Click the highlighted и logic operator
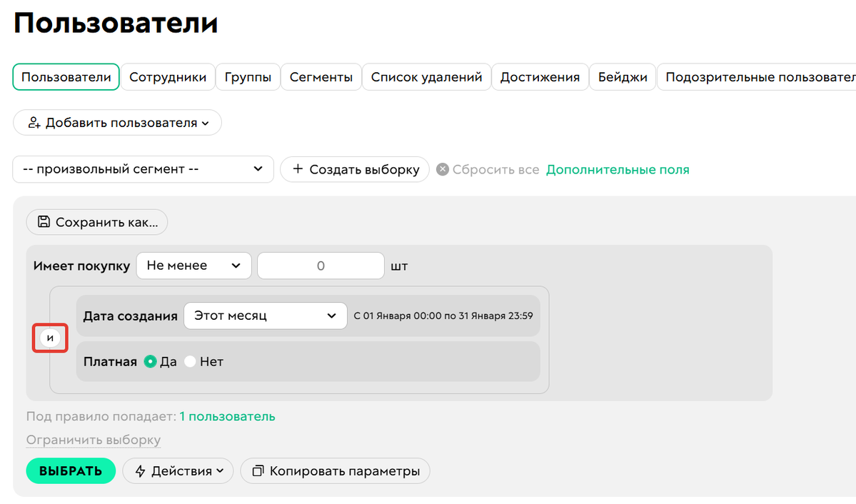Image resolution: width=856 pixels, height=504 pixels. point(50,338)
